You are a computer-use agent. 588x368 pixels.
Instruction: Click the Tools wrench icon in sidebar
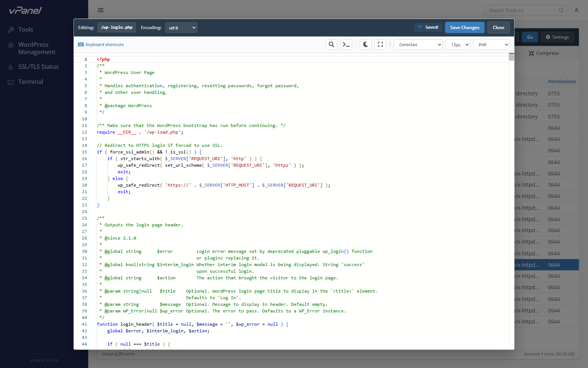11,30
